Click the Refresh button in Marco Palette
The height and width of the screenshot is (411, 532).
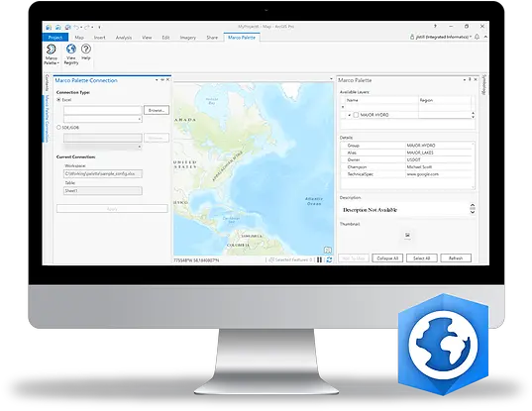coord(456,258)
